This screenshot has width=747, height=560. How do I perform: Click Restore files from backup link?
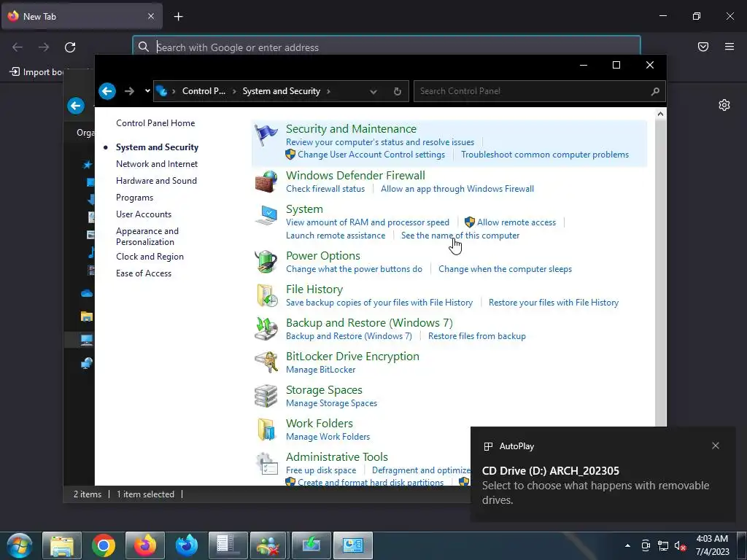(477, 336)
